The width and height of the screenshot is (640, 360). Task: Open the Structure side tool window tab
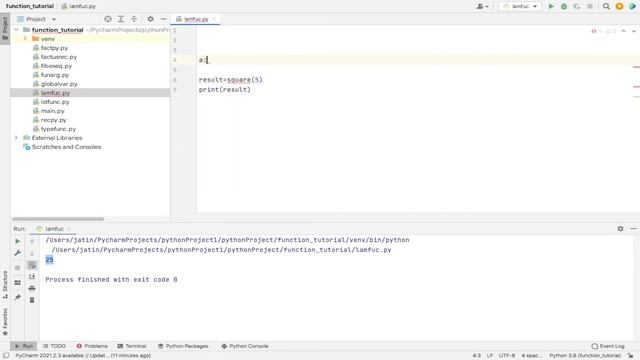[x=5, y=284]
